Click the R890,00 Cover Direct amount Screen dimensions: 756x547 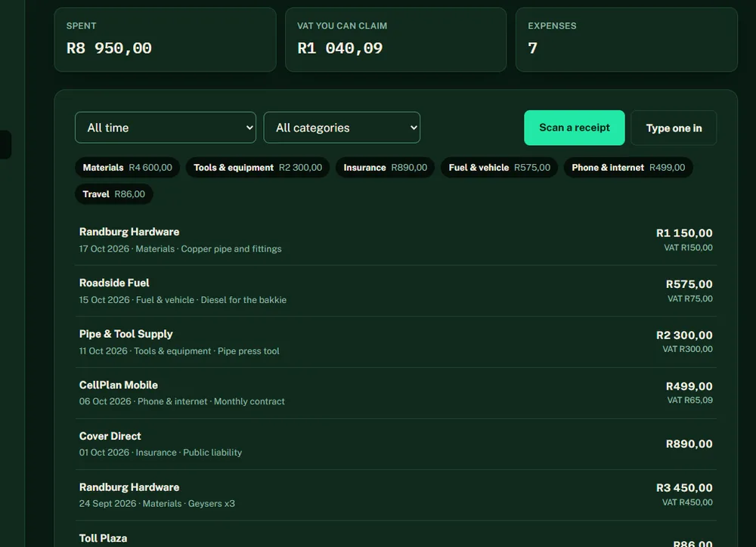pyautogui.click(x=689, y=443)
